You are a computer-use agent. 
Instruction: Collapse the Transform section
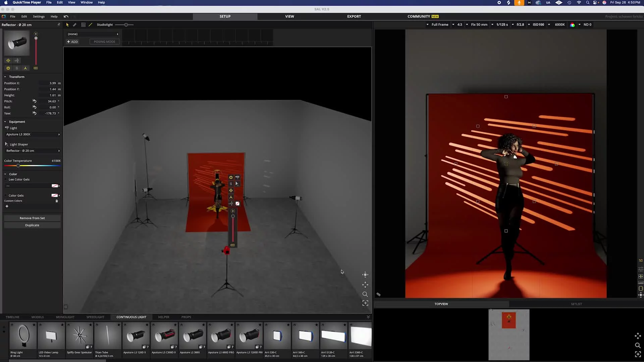pos(5,77)
